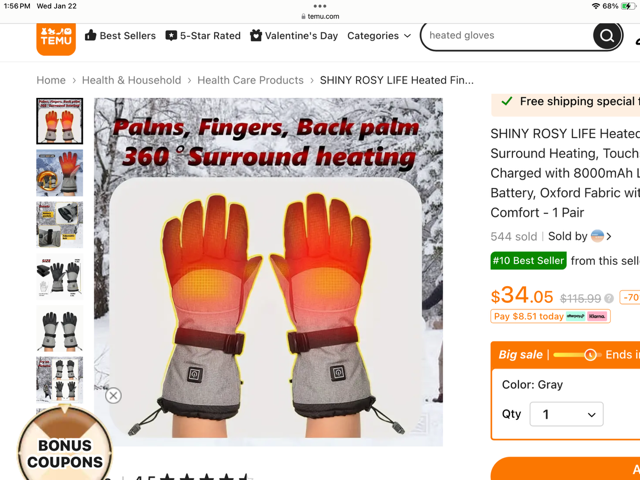Click the heated gloves search field

coord(506,36)
